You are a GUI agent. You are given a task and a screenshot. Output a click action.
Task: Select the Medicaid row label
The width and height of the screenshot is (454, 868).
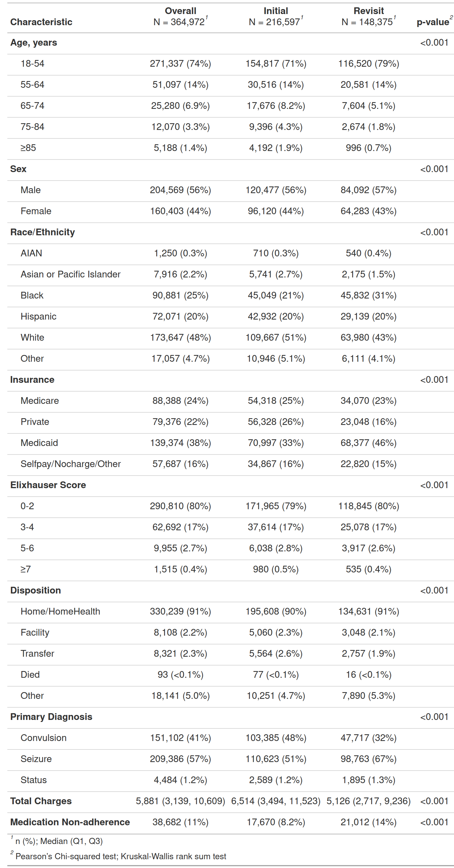(39, 443)
